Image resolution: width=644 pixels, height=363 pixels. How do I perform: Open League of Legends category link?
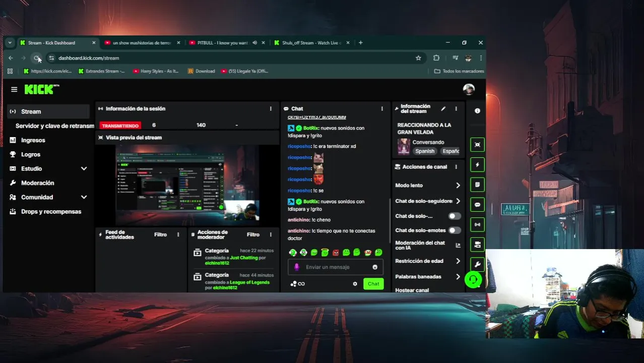249,282
